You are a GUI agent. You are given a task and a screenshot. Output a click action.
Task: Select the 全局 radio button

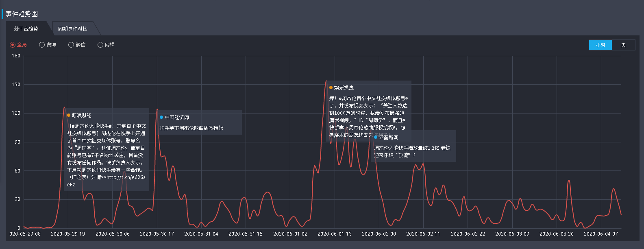point(13,45)
